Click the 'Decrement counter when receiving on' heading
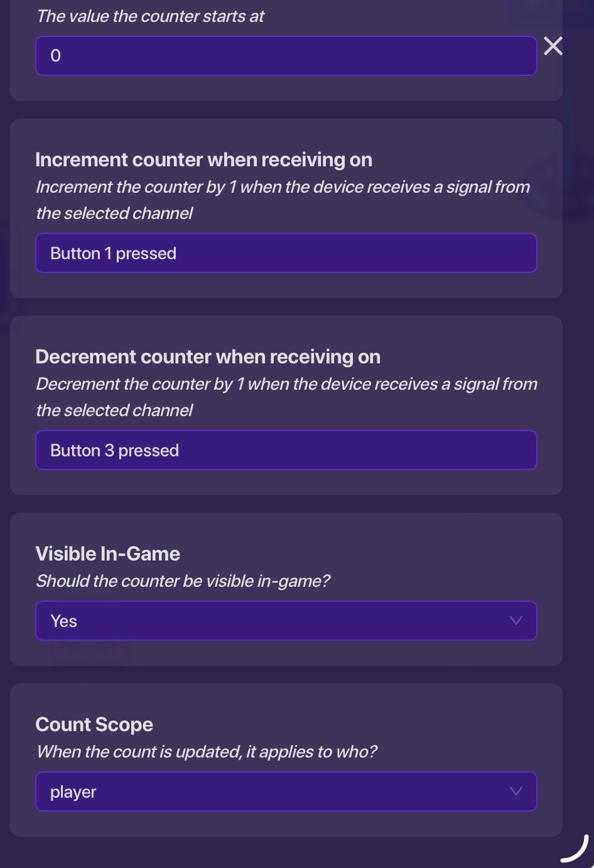The width and height of the screenshot is (594, 868). (208, 357)
